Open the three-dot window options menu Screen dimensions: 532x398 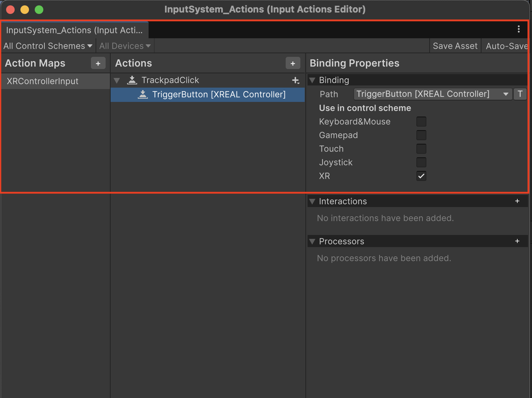coord(518,29)
